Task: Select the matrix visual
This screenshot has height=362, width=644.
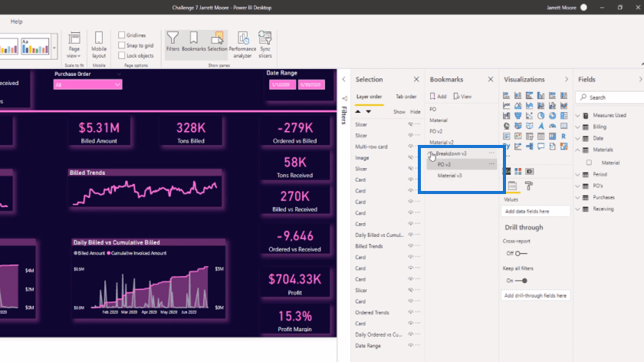Action: pos(553,136)
